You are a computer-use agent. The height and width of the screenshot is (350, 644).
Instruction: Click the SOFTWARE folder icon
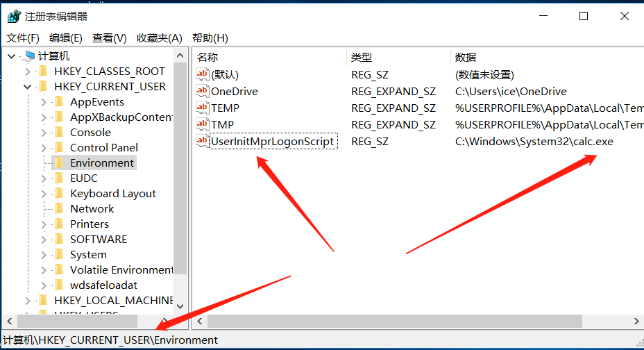coord(59,239)
